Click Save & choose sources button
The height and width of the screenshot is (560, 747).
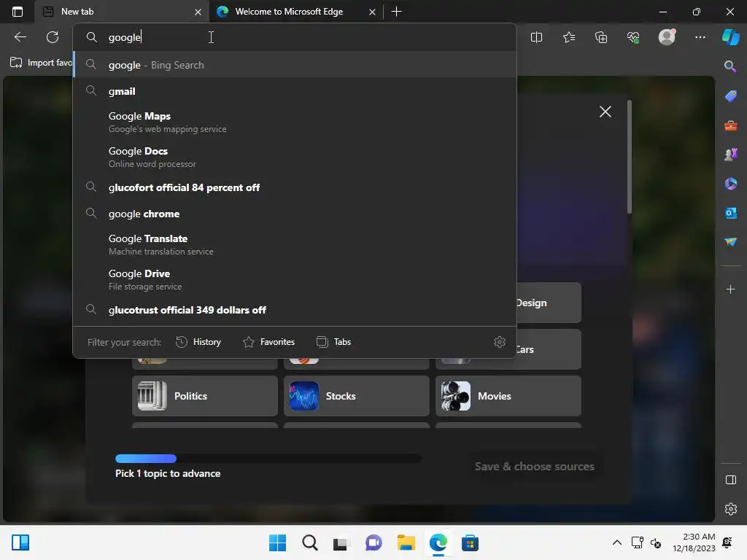pyautogui.click(x=535, y=466)
